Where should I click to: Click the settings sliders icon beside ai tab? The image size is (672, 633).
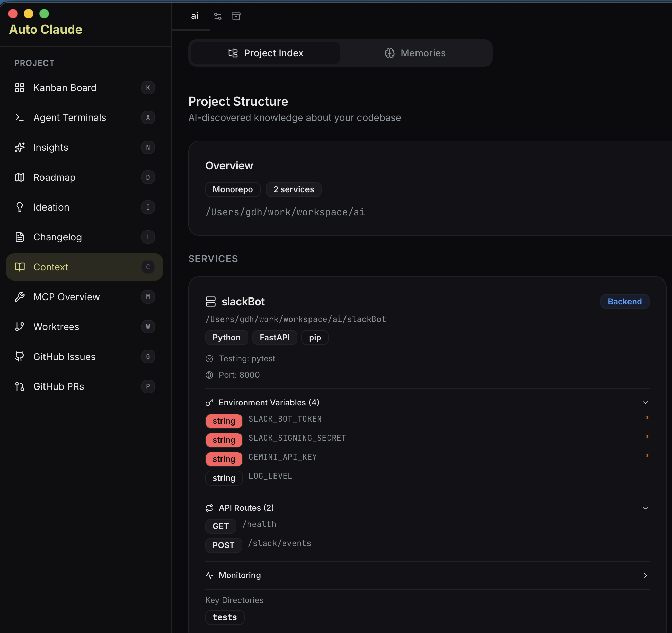[218, 16]
